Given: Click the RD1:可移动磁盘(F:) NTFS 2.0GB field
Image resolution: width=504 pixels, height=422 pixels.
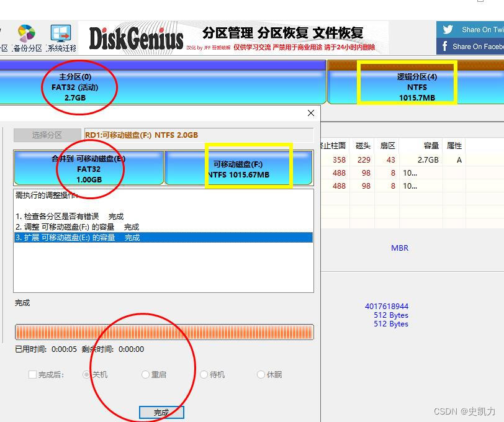Looking at the screenshot, I should coord(199,135).
